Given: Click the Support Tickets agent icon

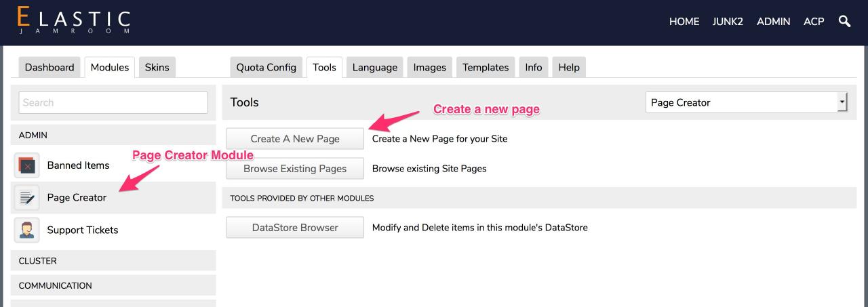Looking at the screenshot, I should 27,230.
